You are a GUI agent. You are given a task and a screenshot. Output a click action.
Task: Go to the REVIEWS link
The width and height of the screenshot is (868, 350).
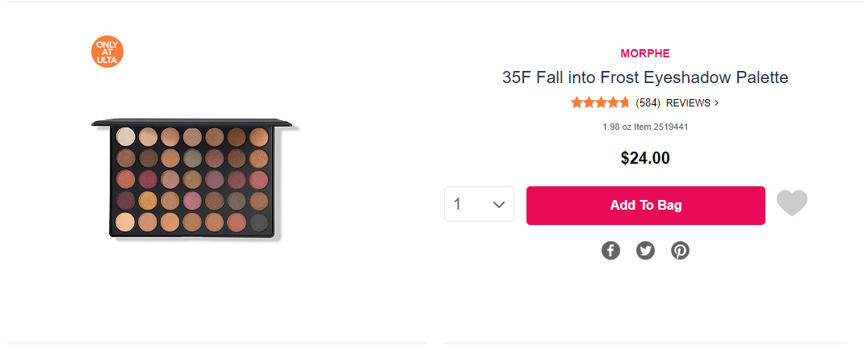688,103
